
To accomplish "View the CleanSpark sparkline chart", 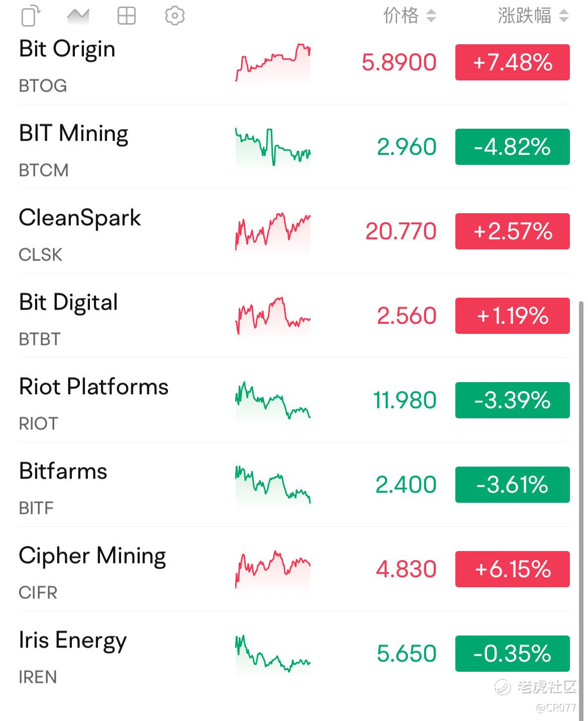I will coord(273,232).
